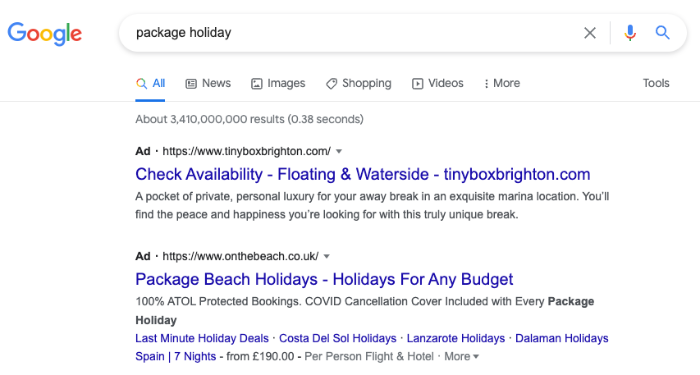This screenshot has height=375, width=700.
Task: Switch to the News tab
Action: 208,83
